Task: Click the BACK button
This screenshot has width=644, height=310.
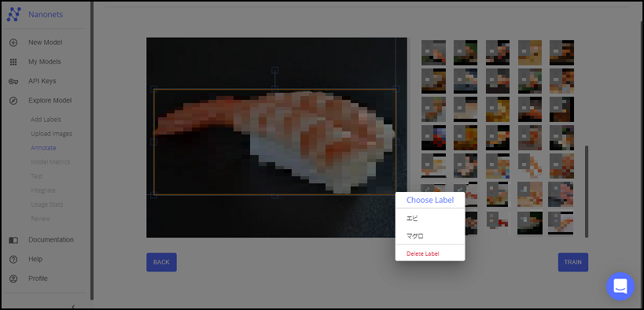Action: tap(161, 262)
